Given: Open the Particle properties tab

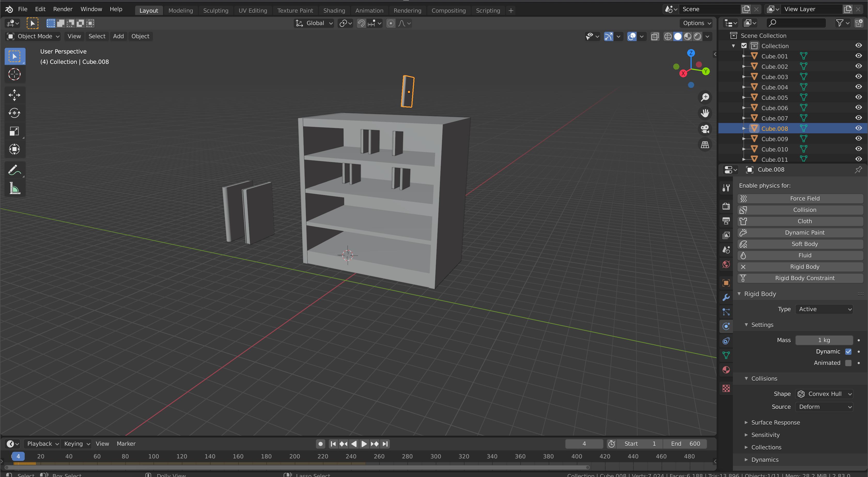Looking at the screenshot, I should pyautogui.click(x=726, y=312).
